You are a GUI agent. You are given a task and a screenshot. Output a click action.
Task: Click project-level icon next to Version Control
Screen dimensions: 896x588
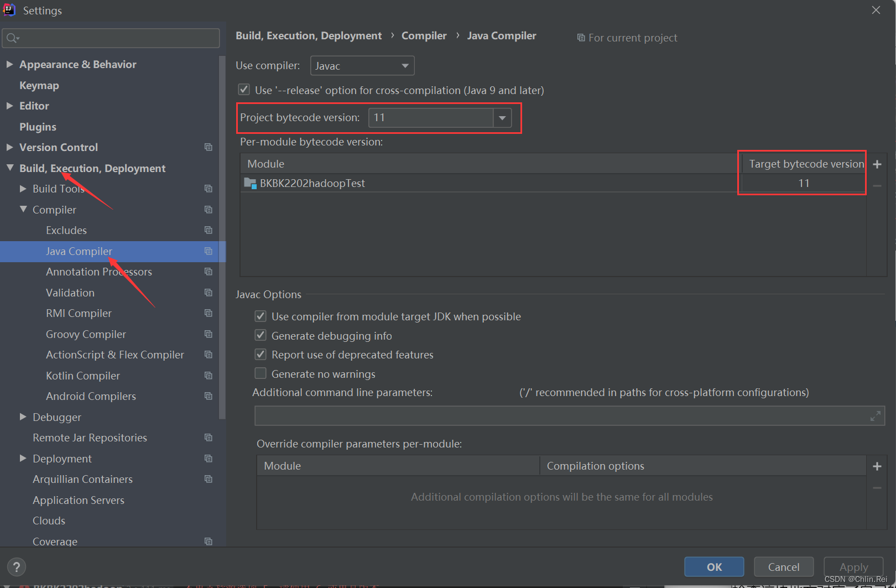209,147
